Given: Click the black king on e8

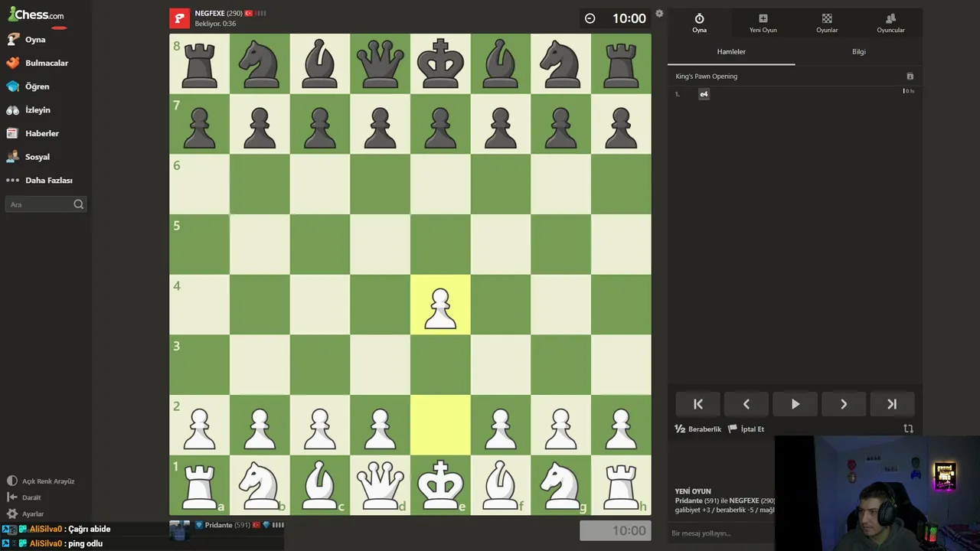Looking at the screenshot, I should 440,63.
